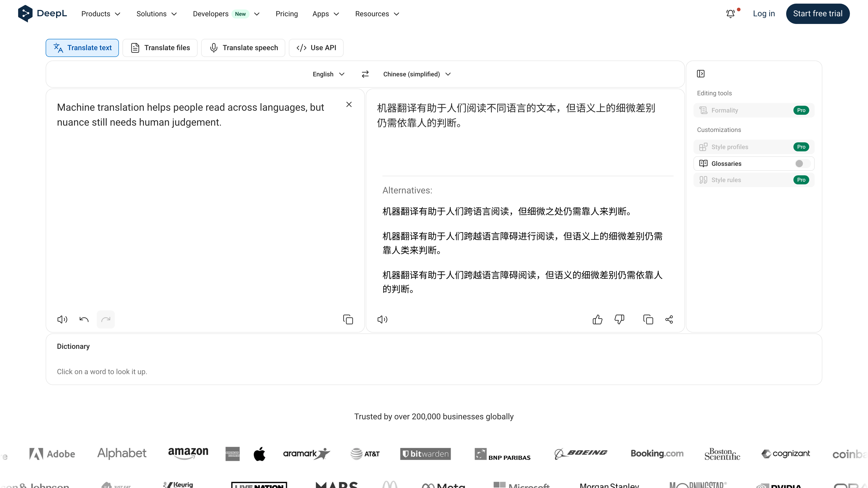The image size is (868, 488).
Task: Click the cognizant logo
Action: (x=785, y=454)
